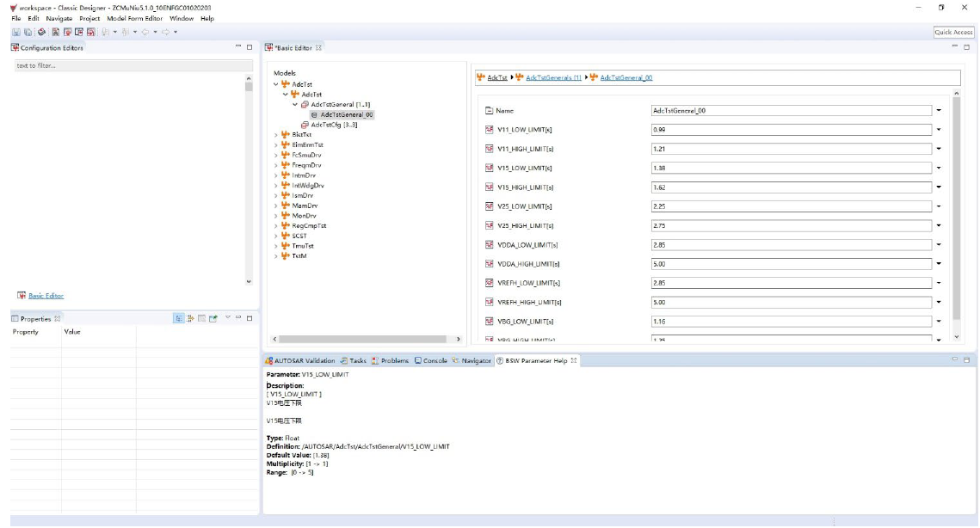Click the V15_HIGH_LIMIT parameter icon
The width and height of the screenshot is (980, 528).
click(x=490, y=187)
